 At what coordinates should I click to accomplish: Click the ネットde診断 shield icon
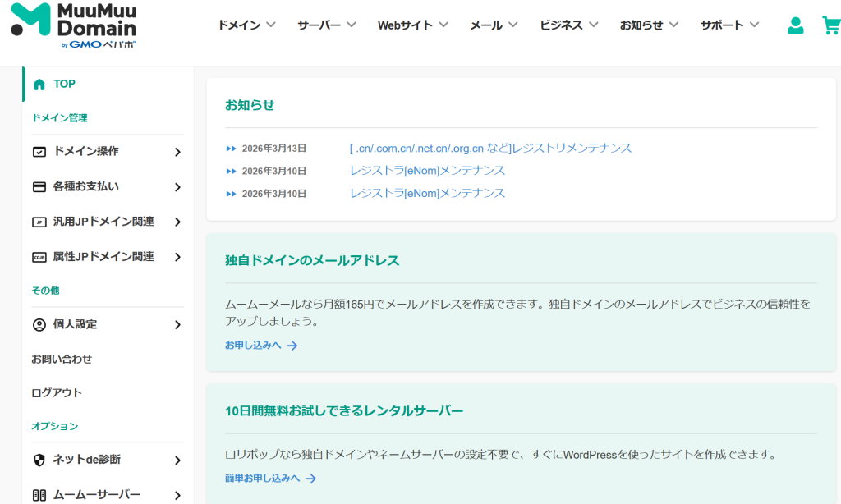[39, 460]
